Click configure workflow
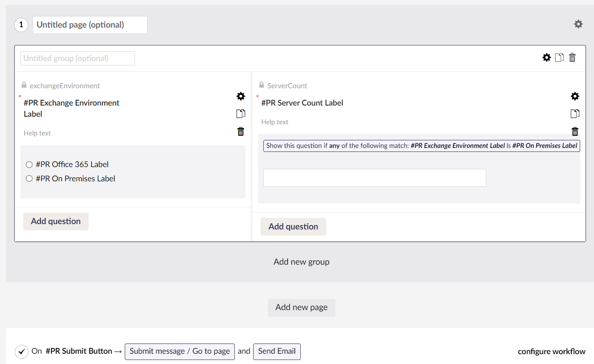594x364 pixels. click(551, 352)
